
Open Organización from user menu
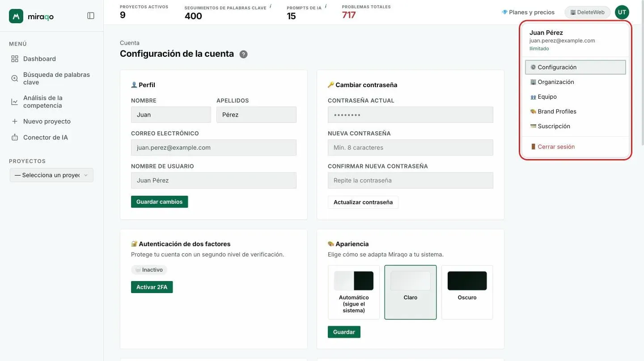[576, 82]
